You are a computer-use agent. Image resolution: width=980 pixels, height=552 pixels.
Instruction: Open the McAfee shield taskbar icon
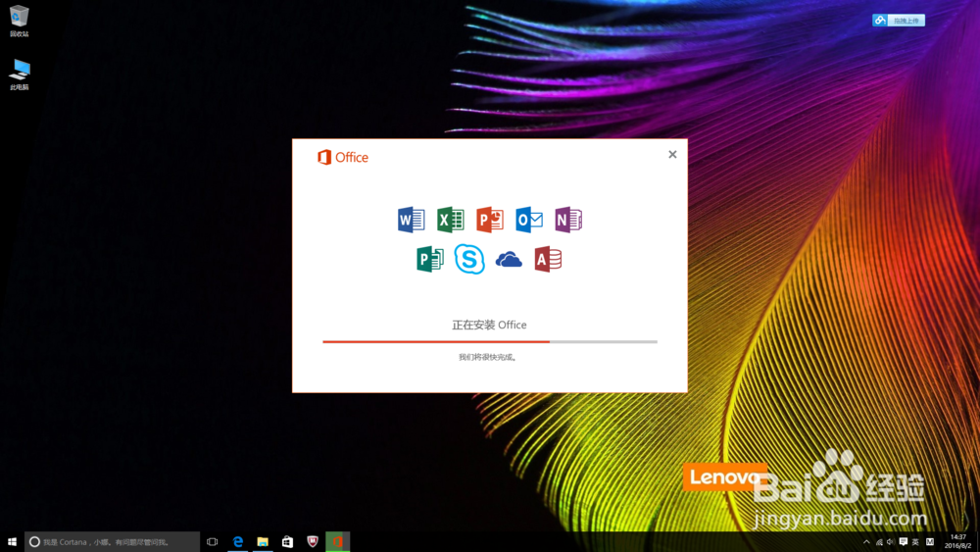(x=313, y=541)
